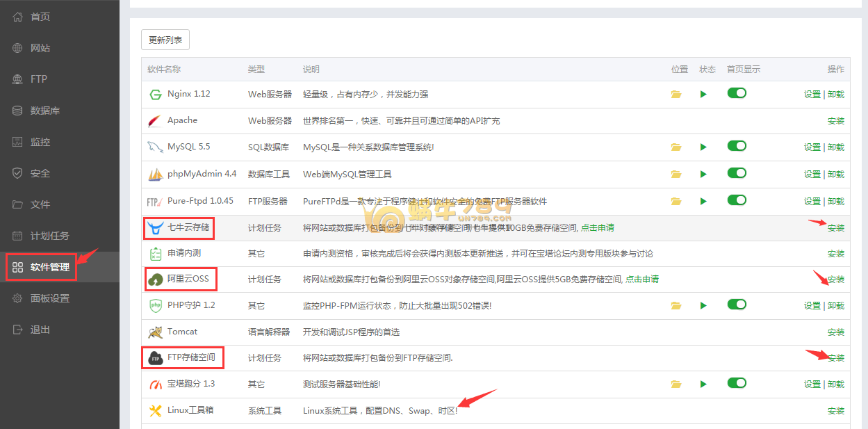868x429 pixels.
Task: Click the 宝塔跑分 running status play icon
Action: tap(703, 385)
